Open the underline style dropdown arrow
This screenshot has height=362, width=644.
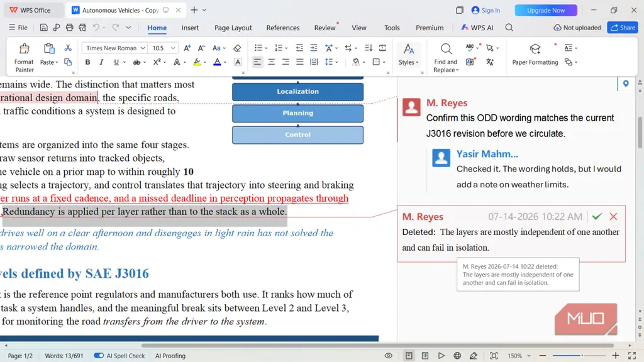124,62
